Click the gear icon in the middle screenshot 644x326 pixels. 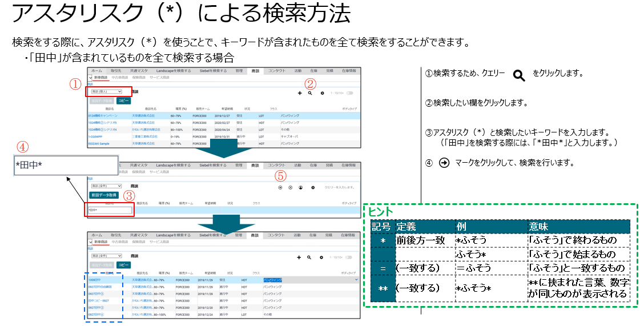click(312, 187)
